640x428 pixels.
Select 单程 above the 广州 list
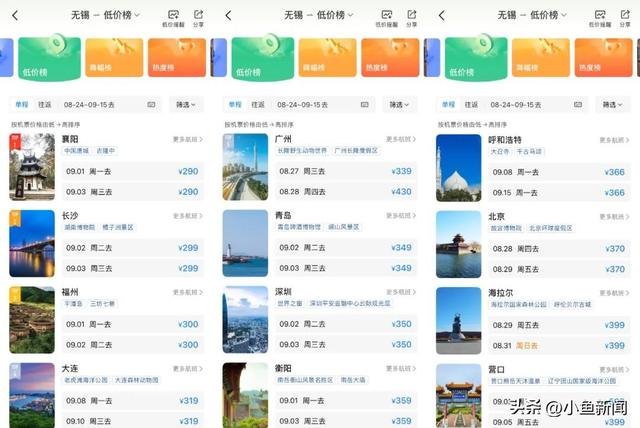(235, 104)
